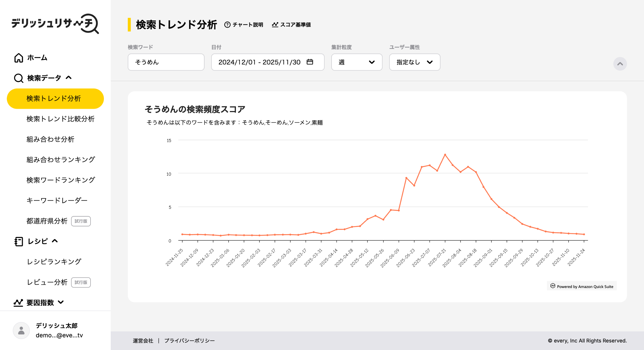
Task: Collapse the レシピ menu section
Action: click(55, 241)
